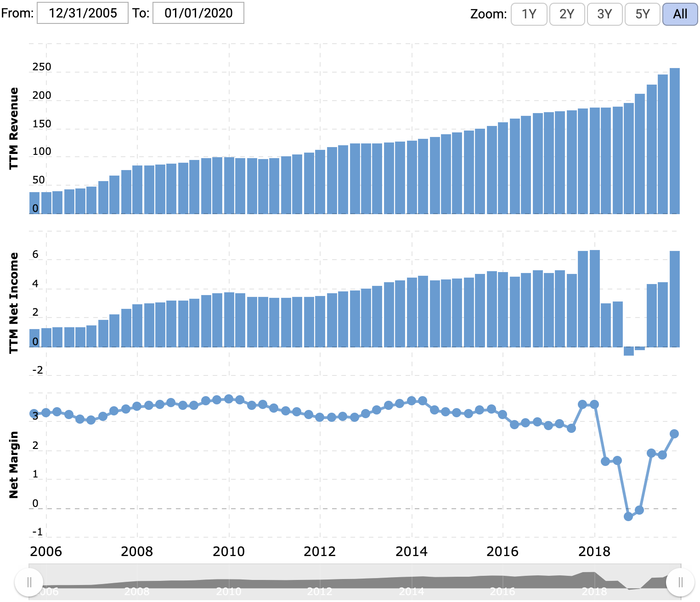Image resolution: width=700 pixels, height=602 pixels.
Task: Click the 2014 x-axis label
Action: pos(412,551)
